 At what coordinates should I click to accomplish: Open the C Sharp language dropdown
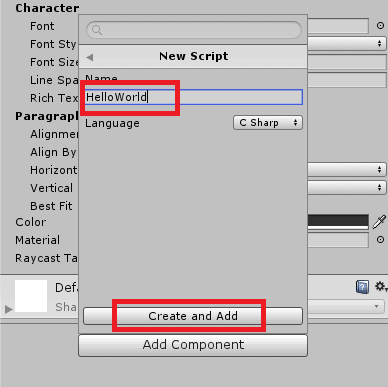coord(268,123)
